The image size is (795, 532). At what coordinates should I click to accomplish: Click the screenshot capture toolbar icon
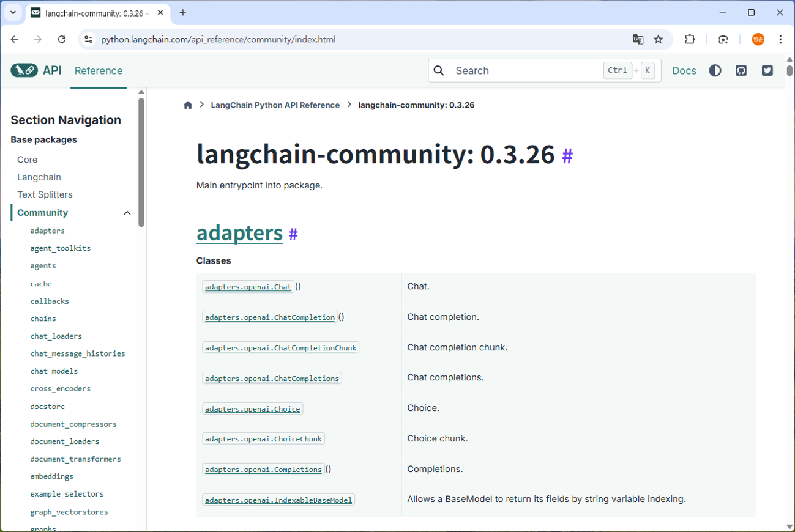coord(723,39)
